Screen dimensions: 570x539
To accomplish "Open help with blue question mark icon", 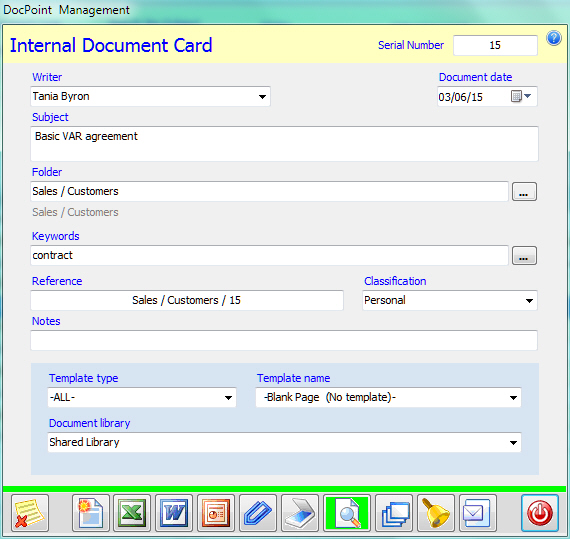I will click(554, 38).
